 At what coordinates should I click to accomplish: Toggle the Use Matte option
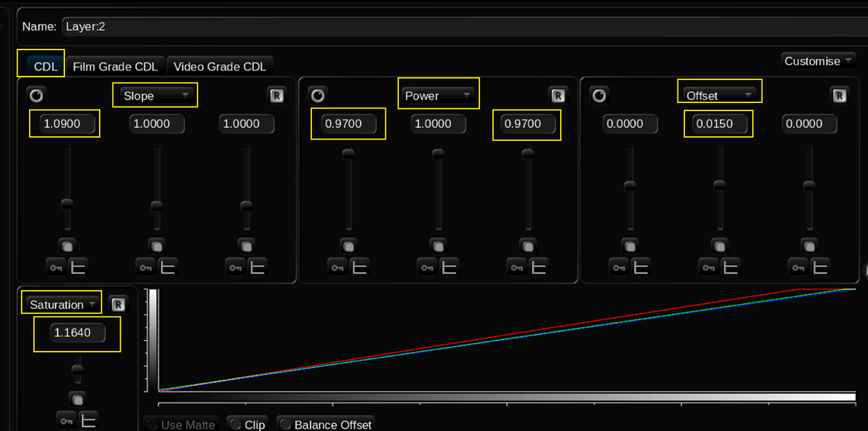click(181, 424)
